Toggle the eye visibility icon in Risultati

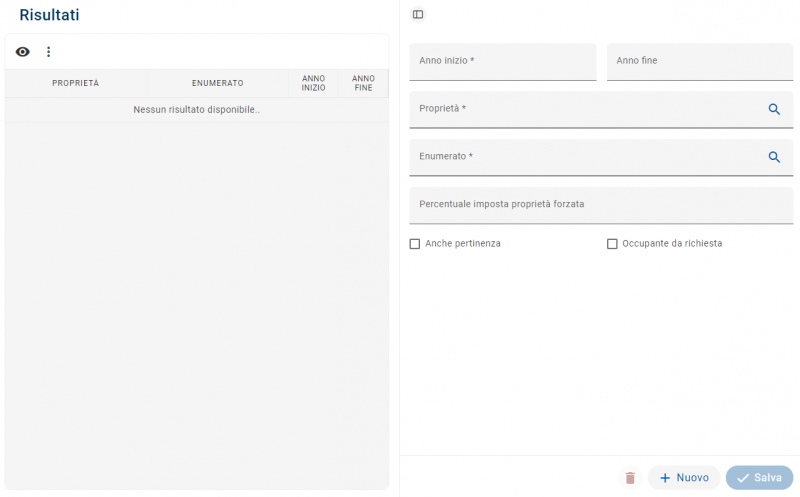click(23, 52)
